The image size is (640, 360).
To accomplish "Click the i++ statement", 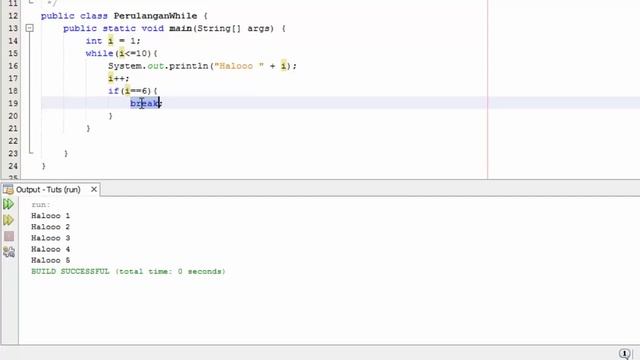I will pyautogui.click(x=118, y=78).
